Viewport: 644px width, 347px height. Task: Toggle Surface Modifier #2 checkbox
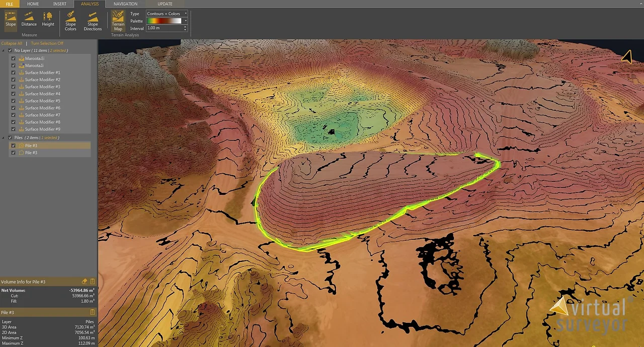pos(14,80)
